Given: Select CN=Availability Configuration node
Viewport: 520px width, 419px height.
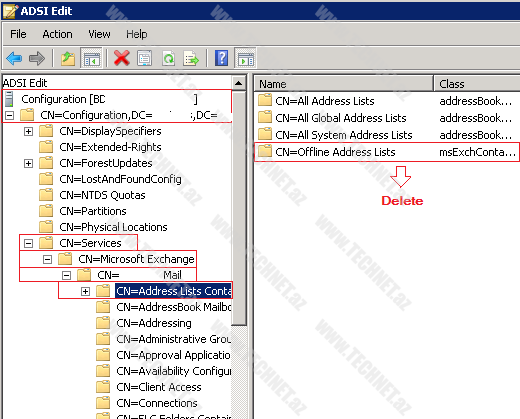Looking at the screenshot, I should coord(173,371).
